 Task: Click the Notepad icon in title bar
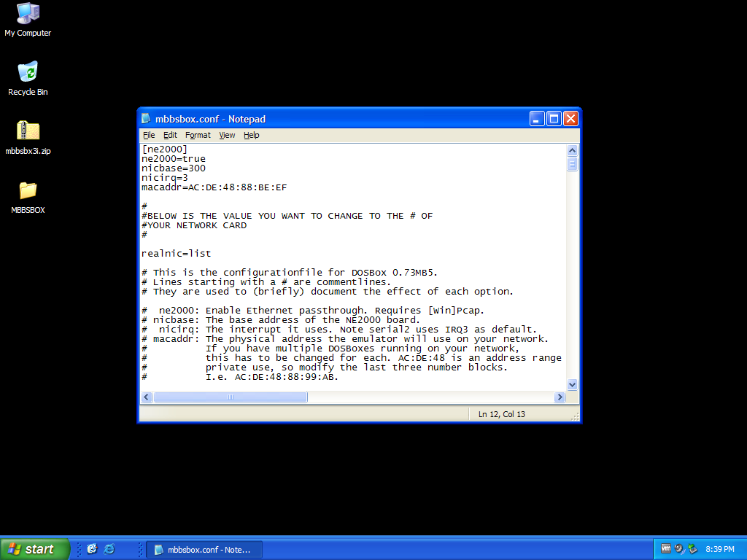coord(147,119)
